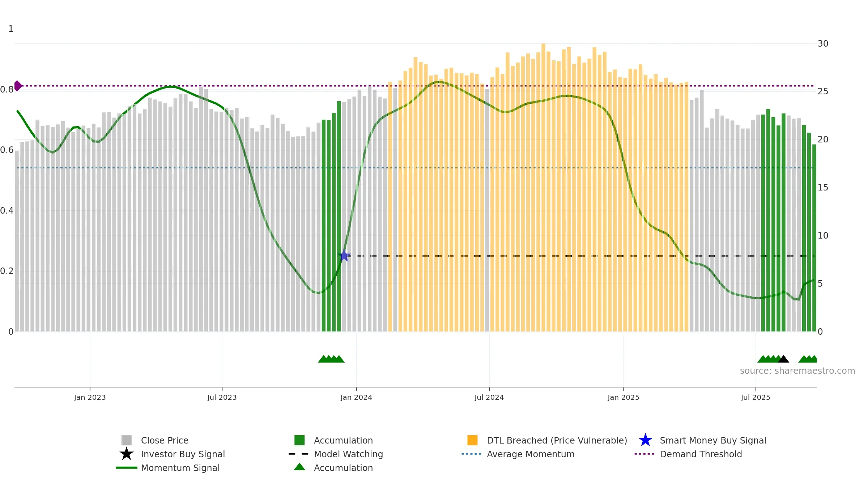Click the blue star legend icon

pos(645,440)
